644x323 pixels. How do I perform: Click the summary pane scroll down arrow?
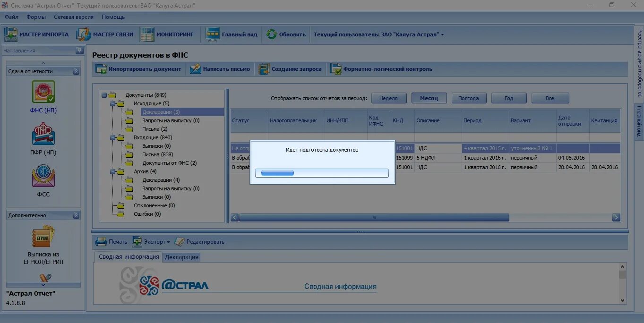pyautogui.click(x=622, y=300)
